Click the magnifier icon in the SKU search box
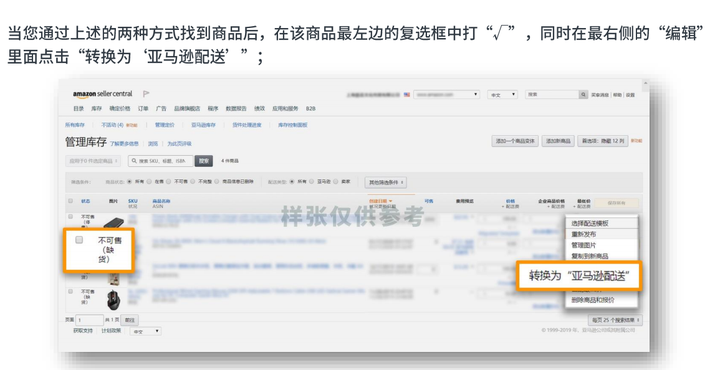720x370 pixels. [135, 161]
